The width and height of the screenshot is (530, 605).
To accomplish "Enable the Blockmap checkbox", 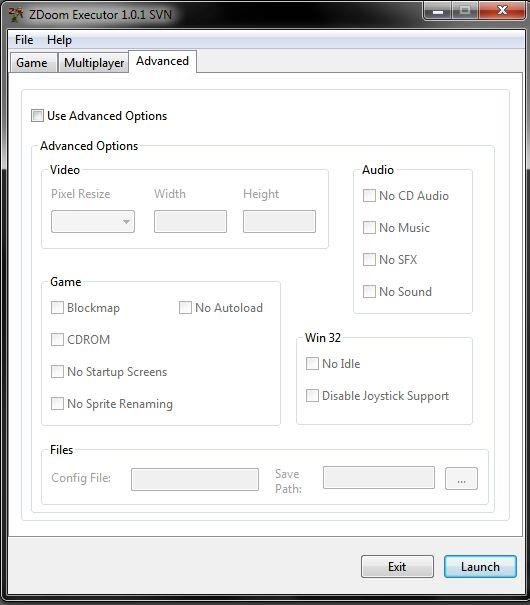I will [x=57, y=308].
